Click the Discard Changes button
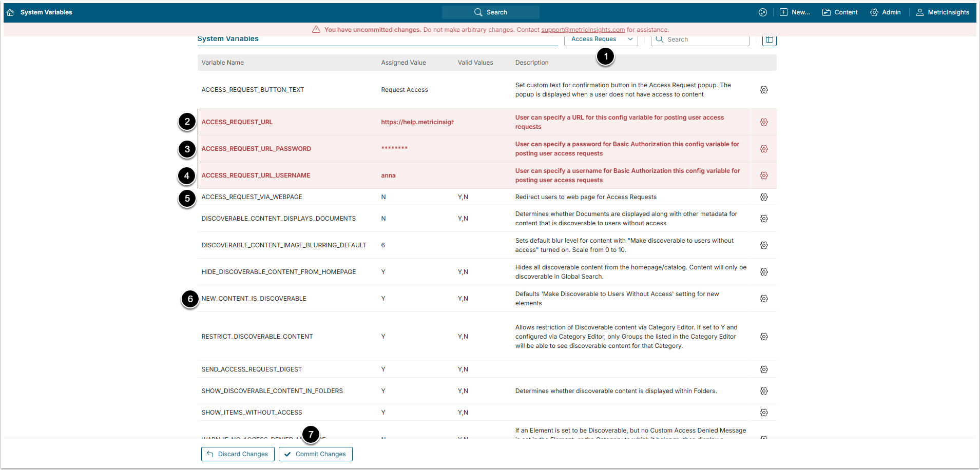This screenshot has width=980, height=470. 238,454
